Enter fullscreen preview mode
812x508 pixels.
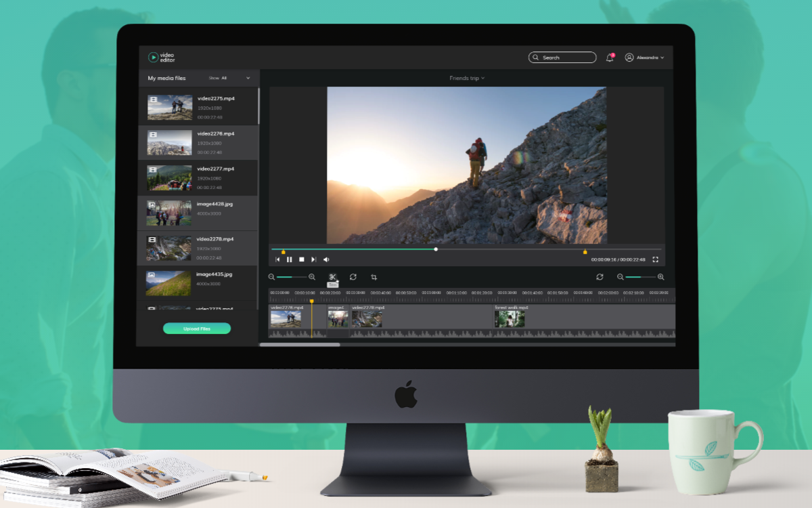(x=655, y=259)
